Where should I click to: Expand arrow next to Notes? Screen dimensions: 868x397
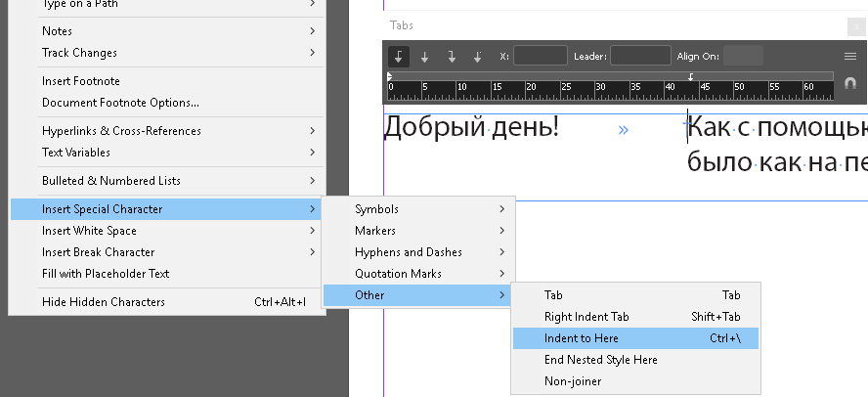pyautogui.click(x=313, y=31)
